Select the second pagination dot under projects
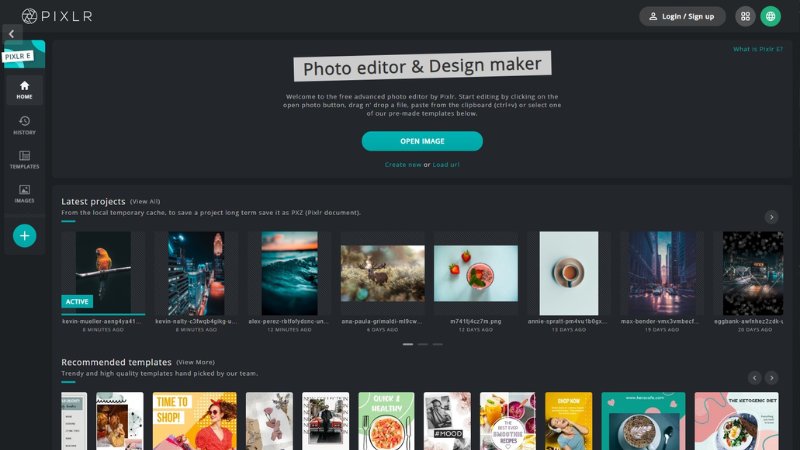This screenshot has height=450, width=800. [x=423, y=344]
